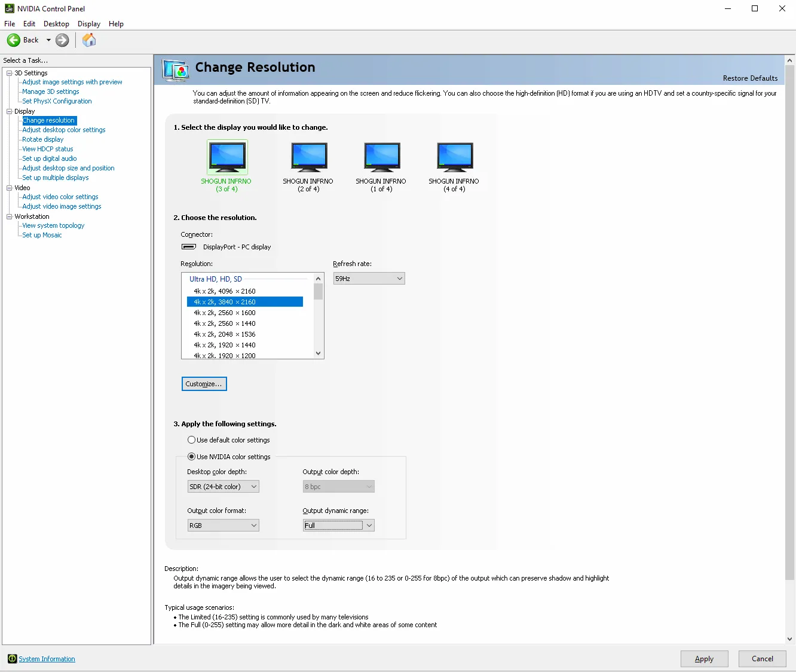Image resolution: width=796 pixels, height=672 pixels.
Task: Click main panel scroll up arrow
Action: click(790, 60)
